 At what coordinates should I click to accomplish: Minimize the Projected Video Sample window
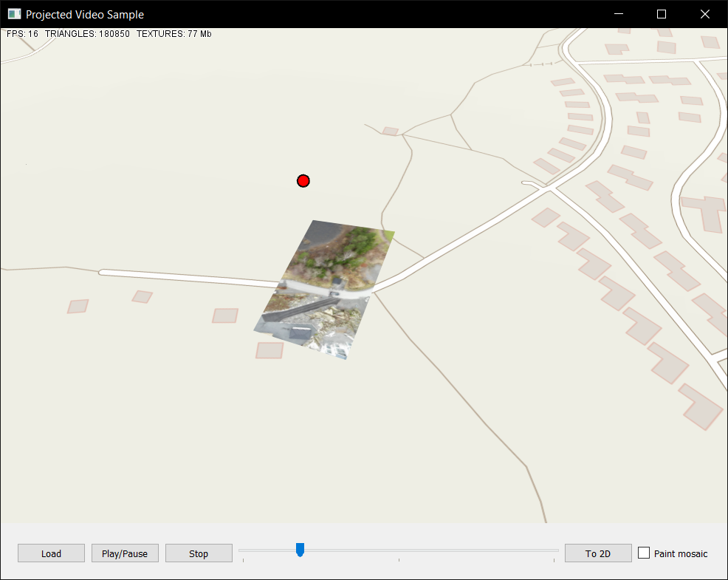[x=619, y=14]
